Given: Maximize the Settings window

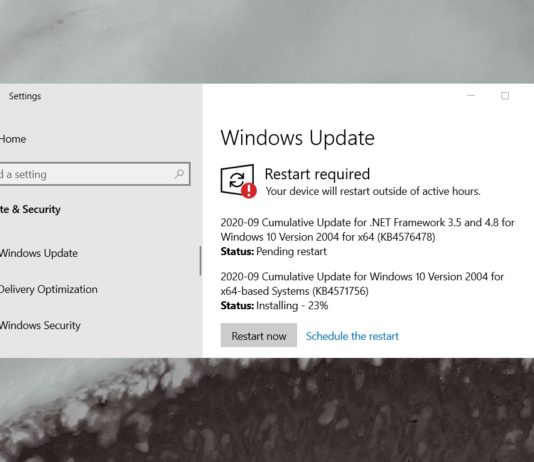Looking at the screenshot, I should click(505, 96).
